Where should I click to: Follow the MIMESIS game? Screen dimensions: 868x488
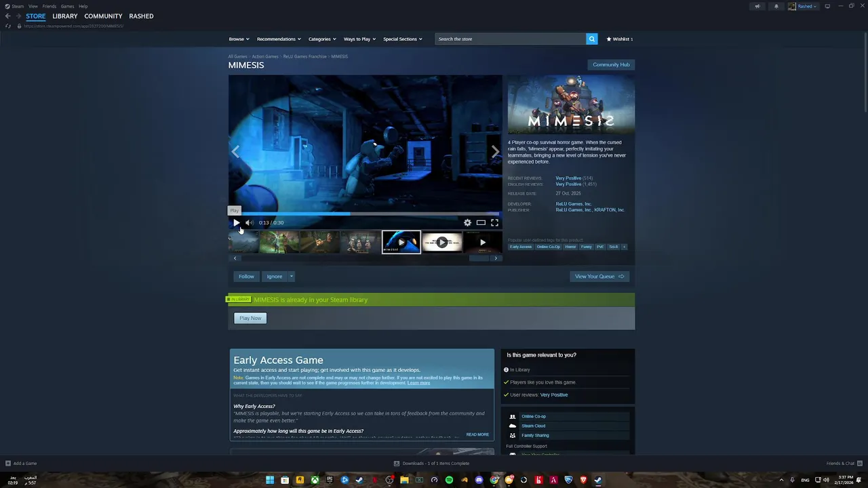(246, 276)
